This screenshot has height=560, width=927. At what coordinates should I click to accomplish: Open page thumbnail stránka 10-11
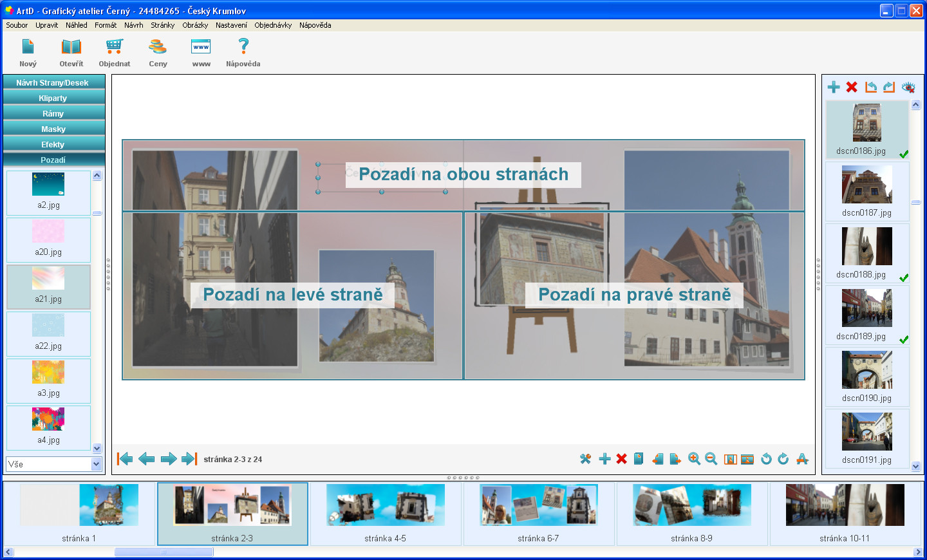tap(845, 514)
